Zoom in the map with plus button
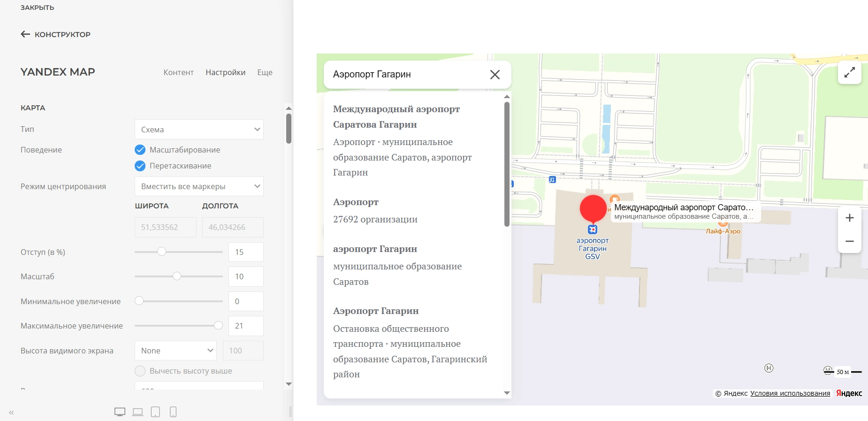Viewport: 868px width, 421px height. [x=849, y=218]
